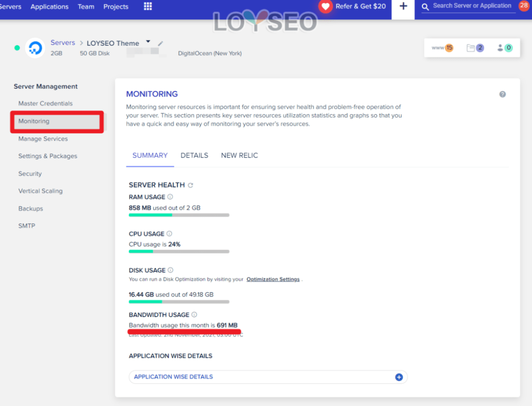Open SMTP in the sidebar
The width and height of the screenshot is (532, 406).
27,226
